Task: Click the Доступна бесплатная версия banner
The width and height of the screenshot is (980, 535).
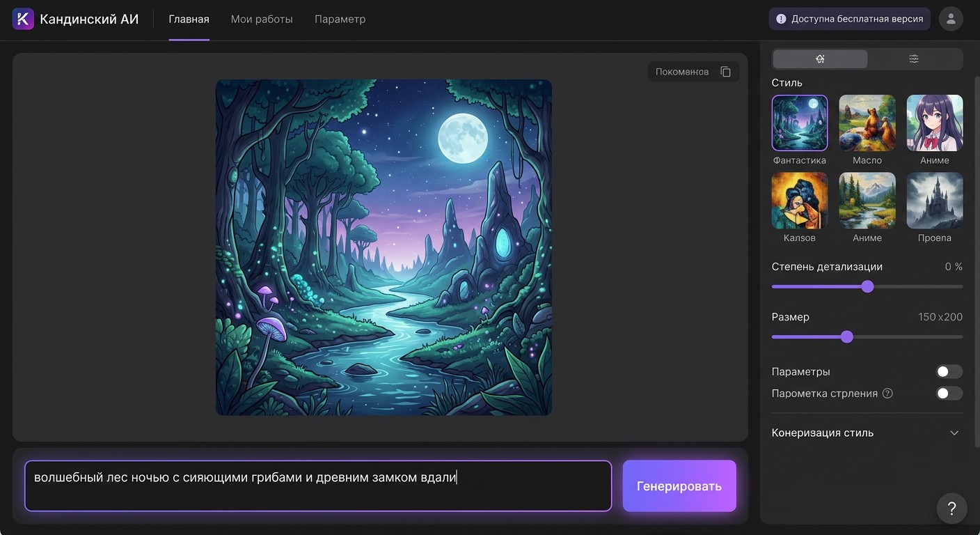Action: point(849,19)
